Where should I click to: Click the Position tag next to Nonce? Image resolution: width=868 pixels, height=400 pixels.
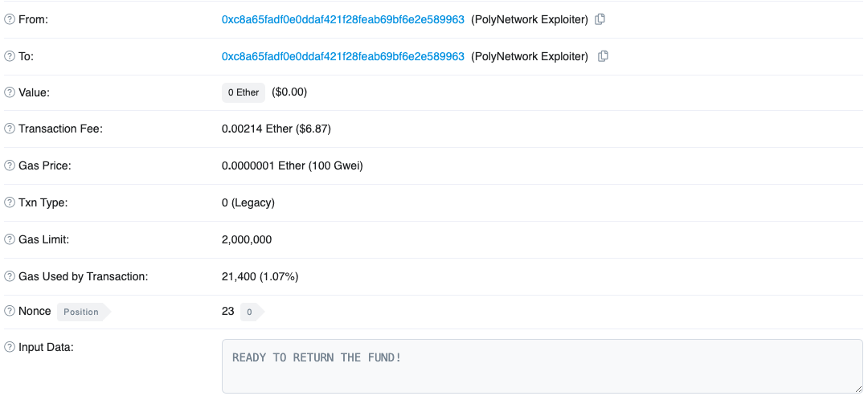[84, 312]
